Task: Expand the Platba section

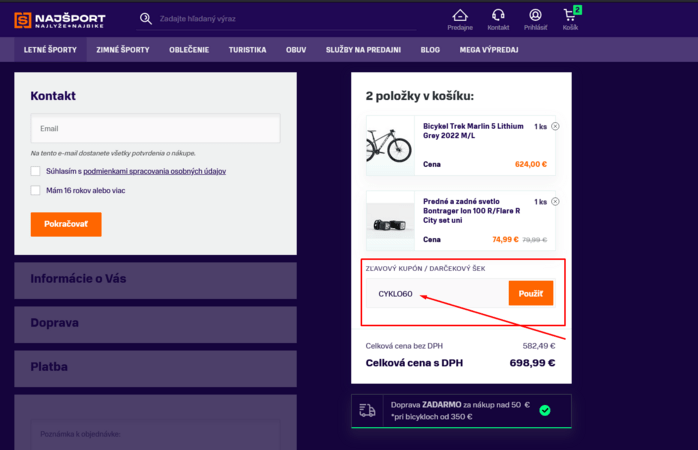Action: (x=155, y=368)
